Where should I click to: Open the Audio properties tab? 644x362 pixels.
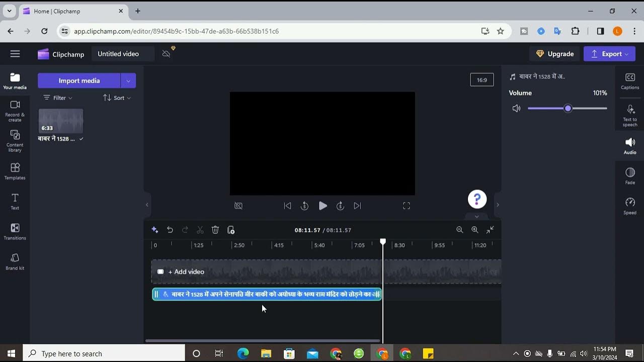pos(630,146)
